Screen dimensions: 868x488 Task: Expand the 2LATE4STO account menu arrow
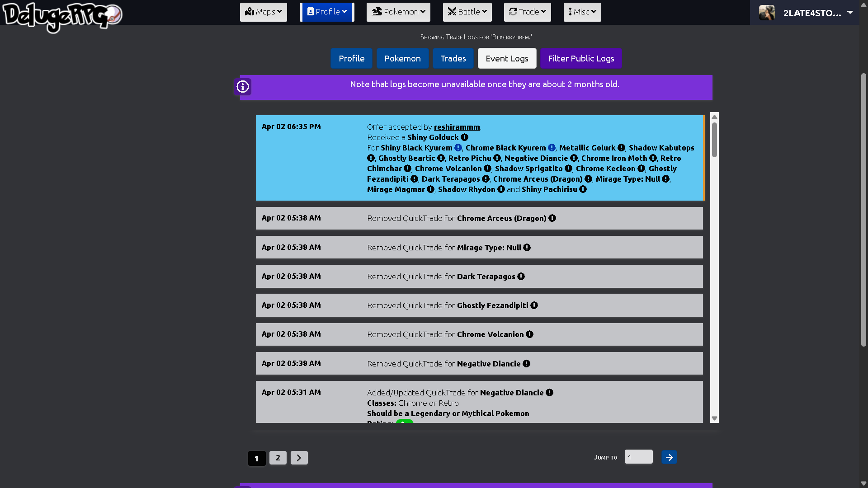[850, 13]
